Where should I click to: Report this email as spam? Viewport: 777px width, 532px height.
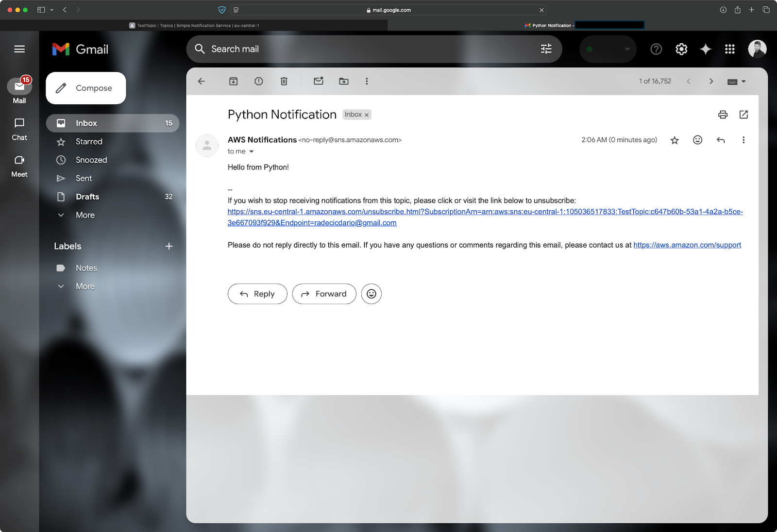pyautogui.click(x=259, y=81)
